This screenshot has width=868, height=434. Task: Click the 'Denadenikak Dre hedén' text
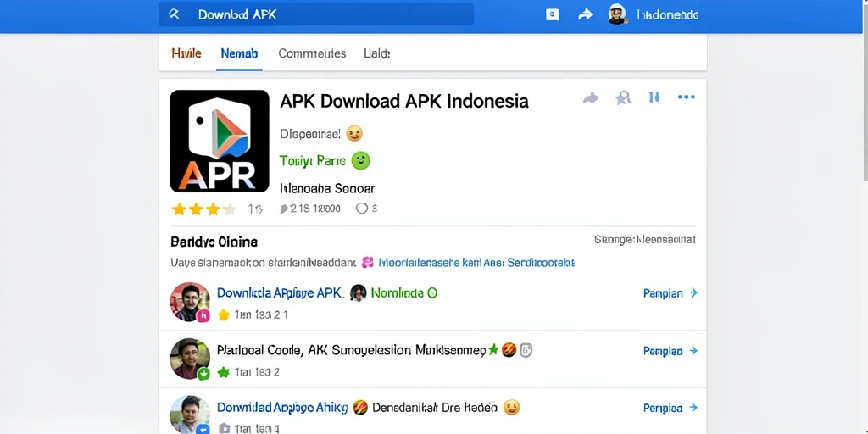[x=435, y=409]
